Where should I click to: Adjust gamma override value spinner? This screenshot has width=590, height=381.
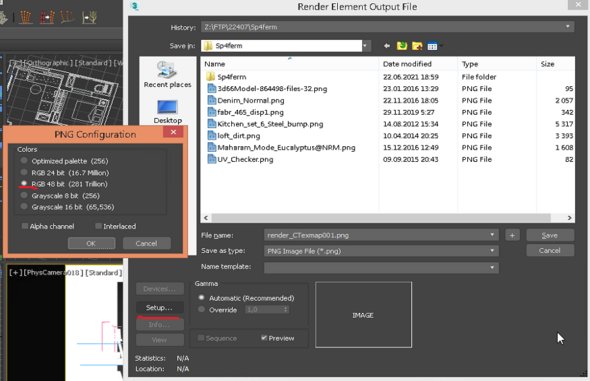[286, 309]
